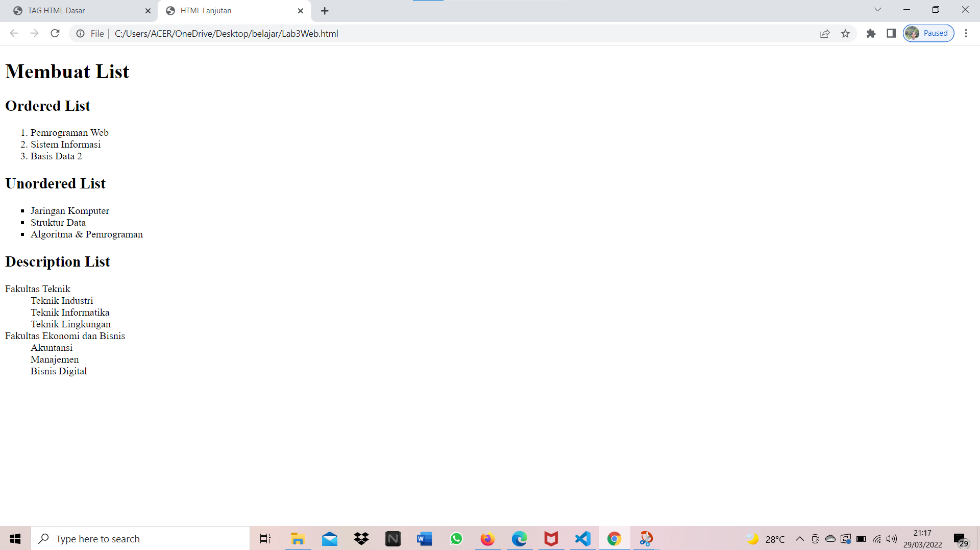The width and height of the screenshot is (980, 550).
Task: Open Chrome's three-dot customize menu
Action: tap(966, 33)
